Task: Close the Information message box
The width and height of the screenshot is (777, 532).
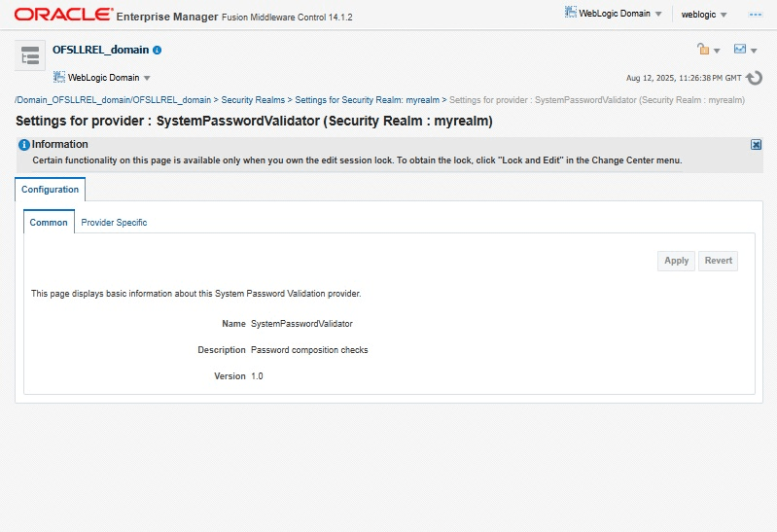Action: (756, 144)
